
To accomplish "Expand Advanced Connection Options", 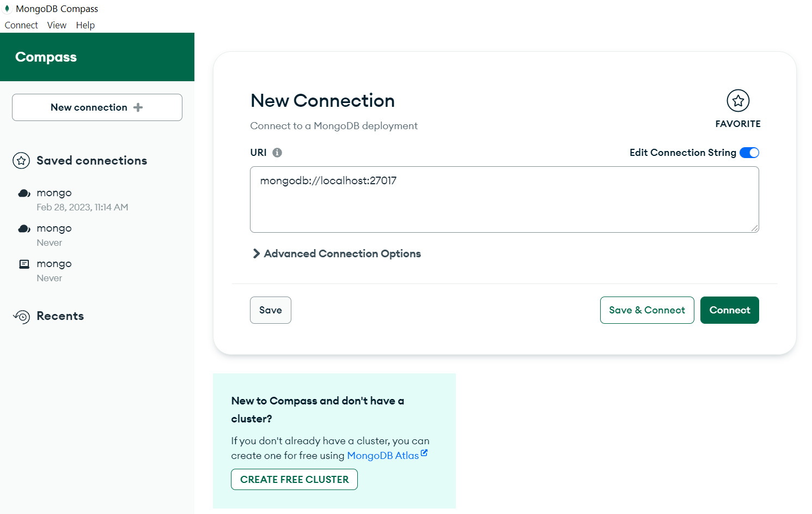I will [x=337, y=253].
